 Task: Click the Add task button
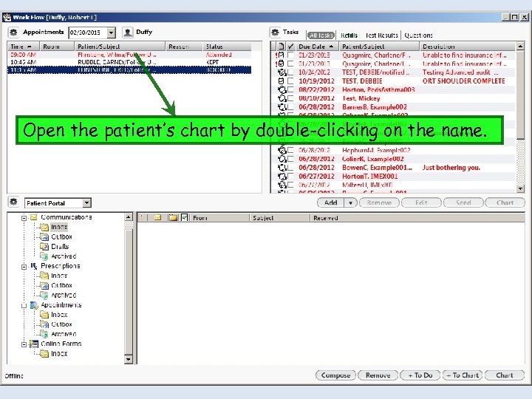pos(331,203)
